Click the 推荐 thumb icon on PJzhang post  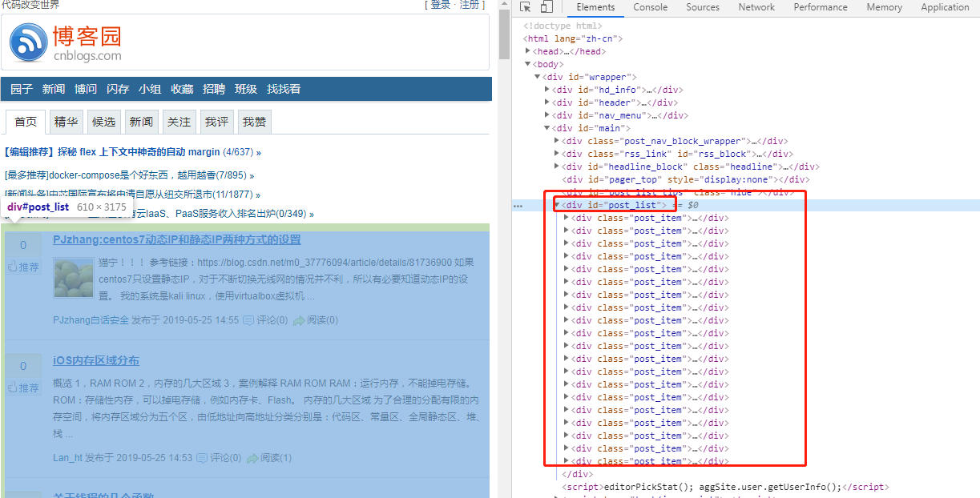(x=12, y=267)
